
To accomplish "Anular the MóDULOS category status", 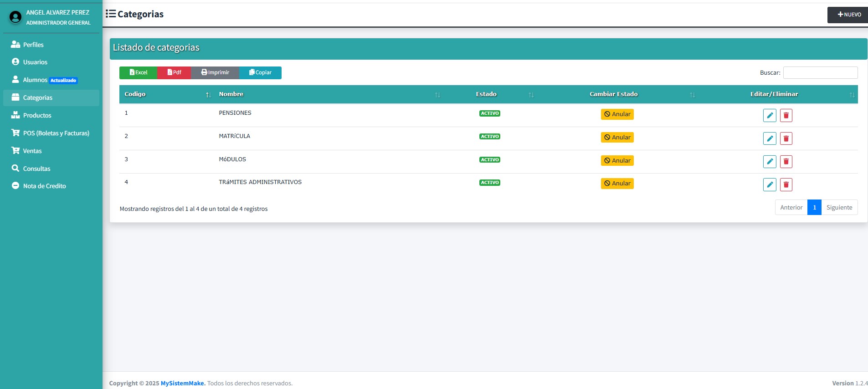I will pos(617,161).
